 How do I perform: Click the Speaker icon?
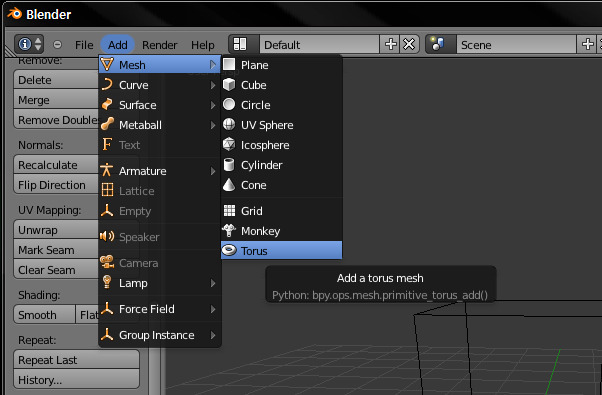click(x=107, y=236)
